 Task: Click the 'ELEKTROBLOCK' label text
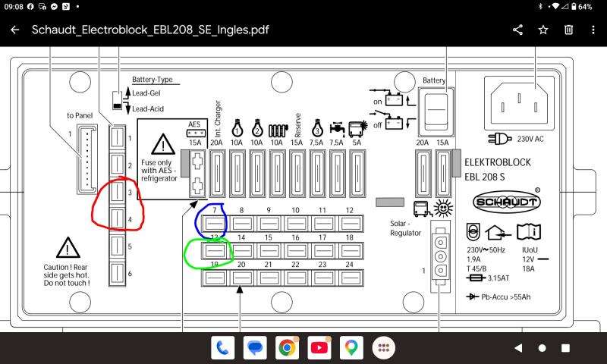498,162
